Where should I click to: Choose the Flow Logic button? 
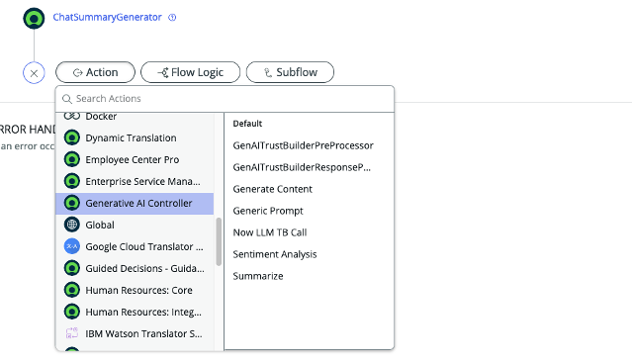(190, 72)
